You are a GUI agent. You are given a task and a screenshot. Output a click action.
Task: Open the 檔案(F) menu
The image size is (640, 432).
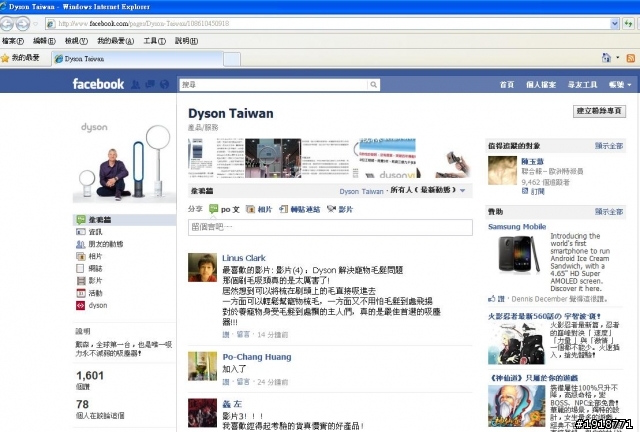13,41
